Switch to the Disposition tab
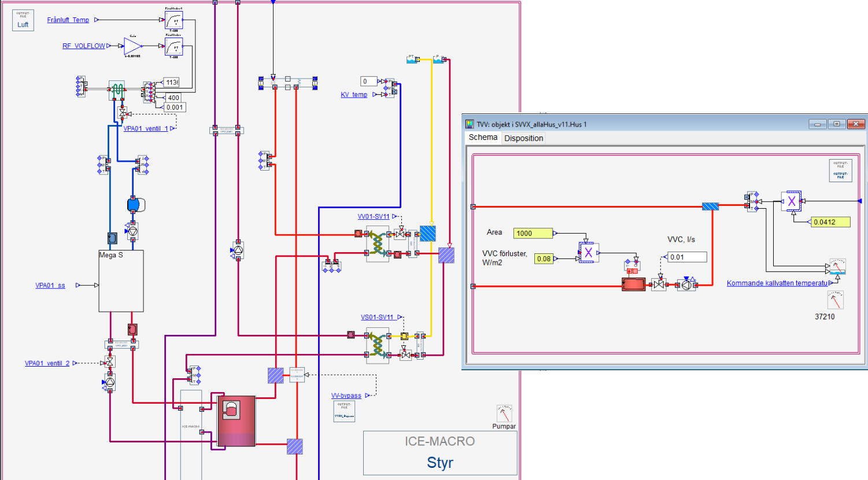 coord(523,138)
